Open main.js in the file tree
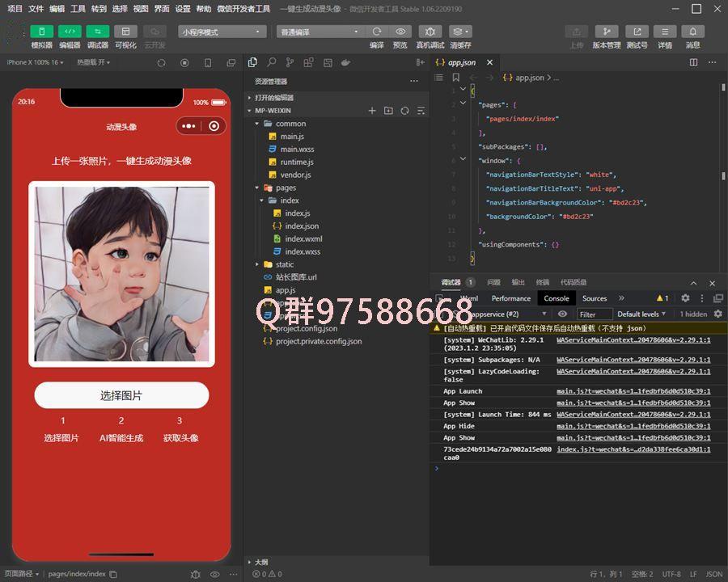728x582 pixels. 292,137
